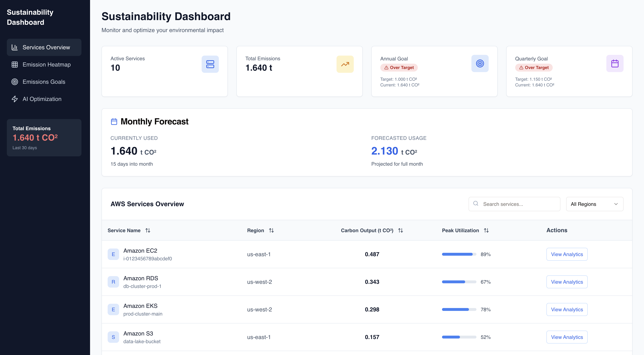Sort table by Service Name arrows
Viewport: 644px width, 355px height.
(148, 230)
